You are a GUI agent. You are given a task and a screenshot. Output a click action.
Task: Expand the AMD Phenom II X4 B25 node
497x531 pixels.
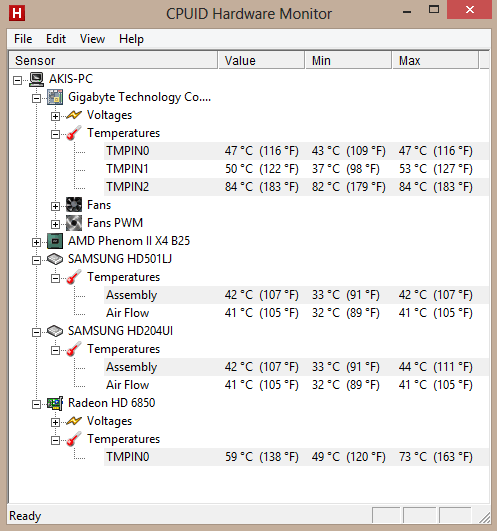[36, 242]
